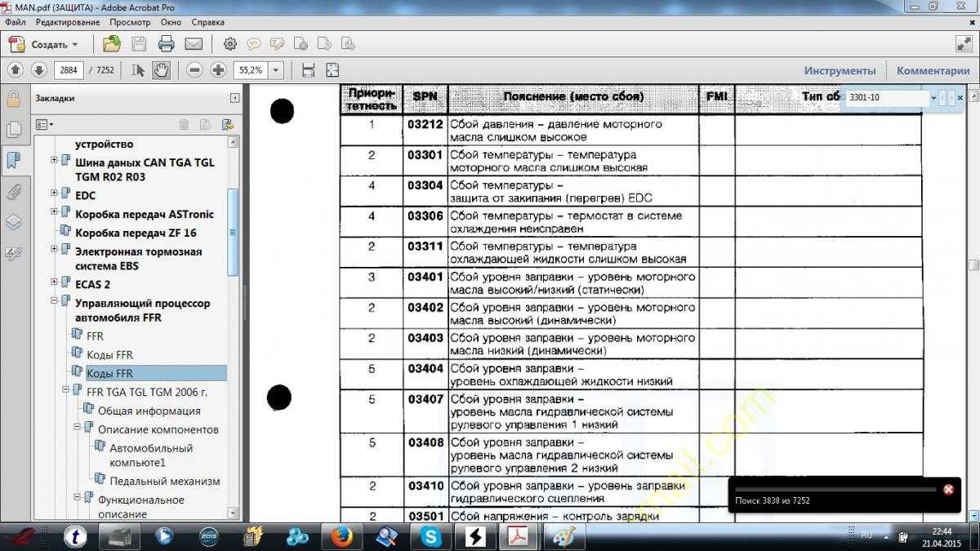Open the Layers panel icon
Image resolution: width=980 pixels, height=551 pixels.
(x=13, y=222)
